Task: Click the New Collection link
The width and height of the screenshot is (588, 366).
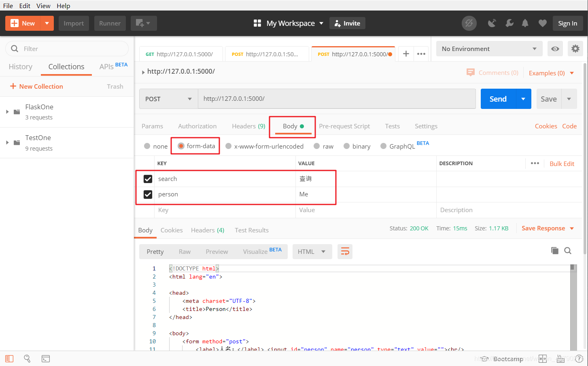Action: pos(36,86)
